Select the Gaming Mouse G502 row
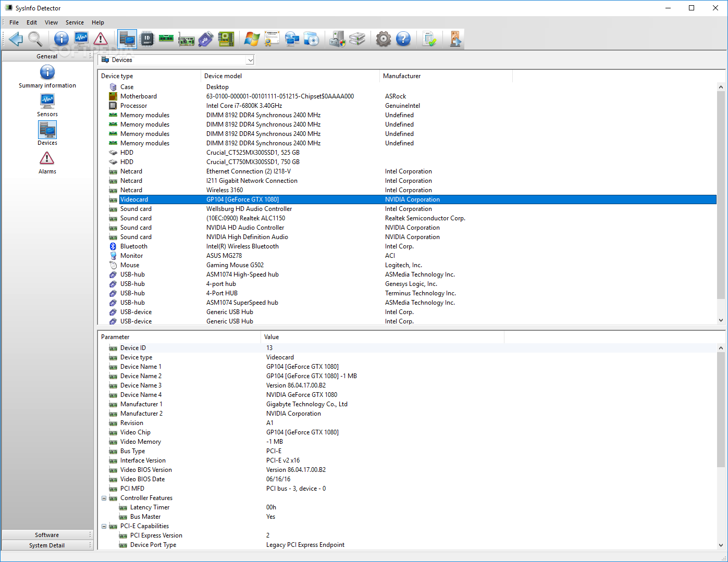Image resolution: width=728 pixels, height=562 pixels. [408, 265]
